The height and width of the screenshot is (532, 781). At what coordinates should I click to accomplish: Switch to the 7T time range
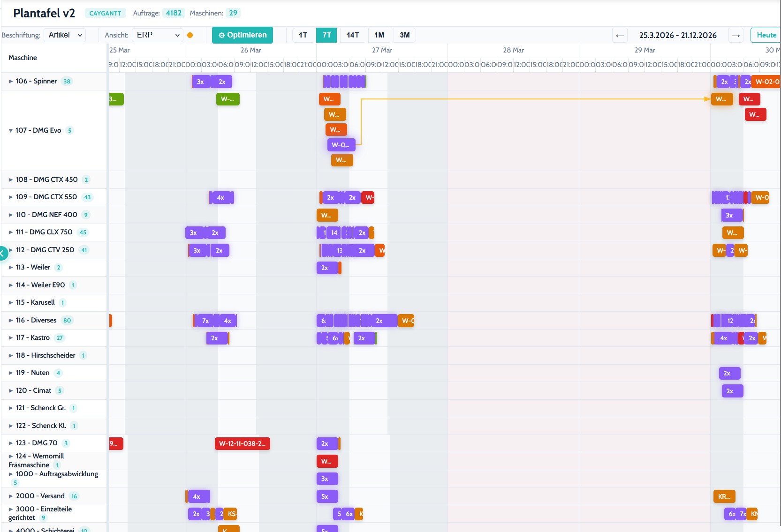(x=326, y=35)
